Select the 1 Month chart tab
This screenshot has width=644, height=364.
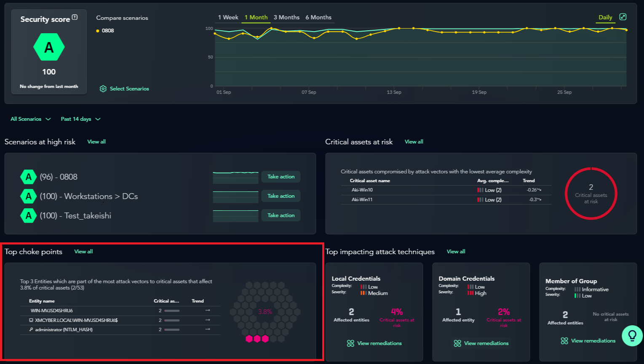click(x=256, y=17)
